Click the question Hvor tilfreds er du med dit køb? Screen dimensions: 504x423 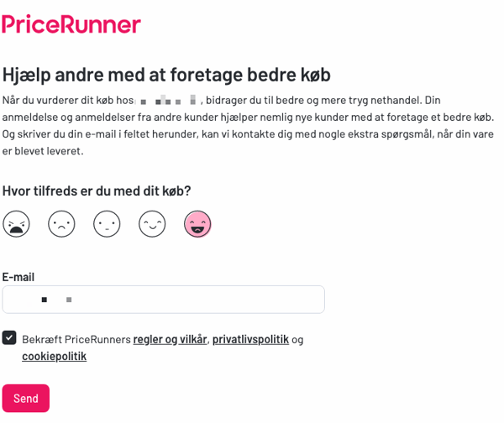(x=97, y=191)
